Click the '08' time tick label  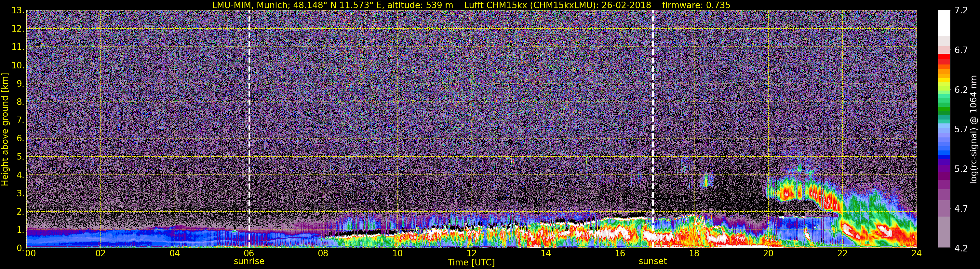pos(323,253)
